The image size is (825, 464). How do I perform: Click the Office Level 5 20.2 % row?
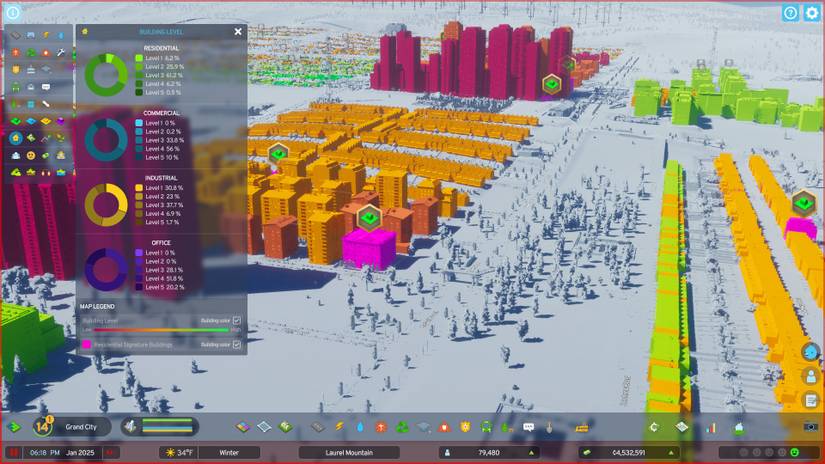tap(160, 287)
